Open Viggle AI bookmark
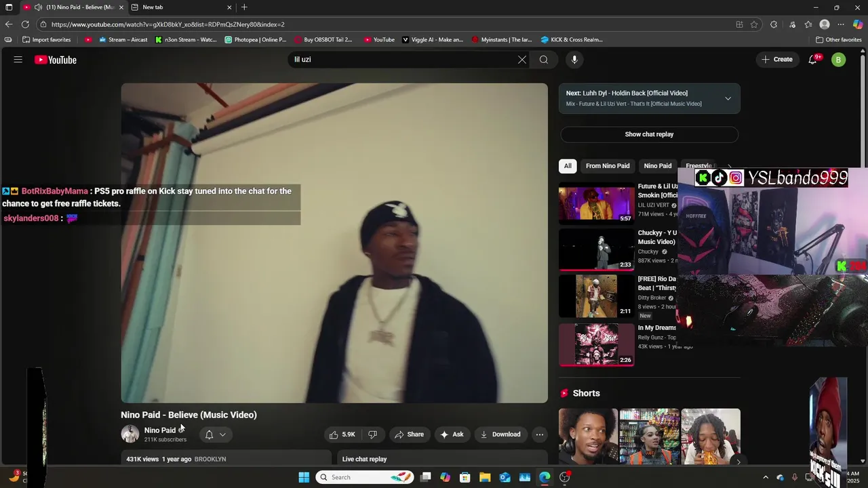868x488 pixels. (433, 39)
